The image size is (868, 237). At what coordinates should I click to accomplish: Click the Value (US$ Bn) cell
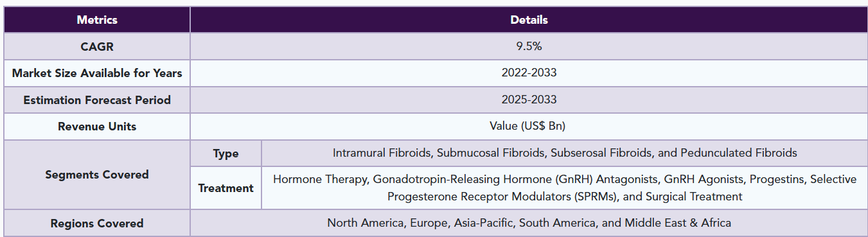coord(529,127)
